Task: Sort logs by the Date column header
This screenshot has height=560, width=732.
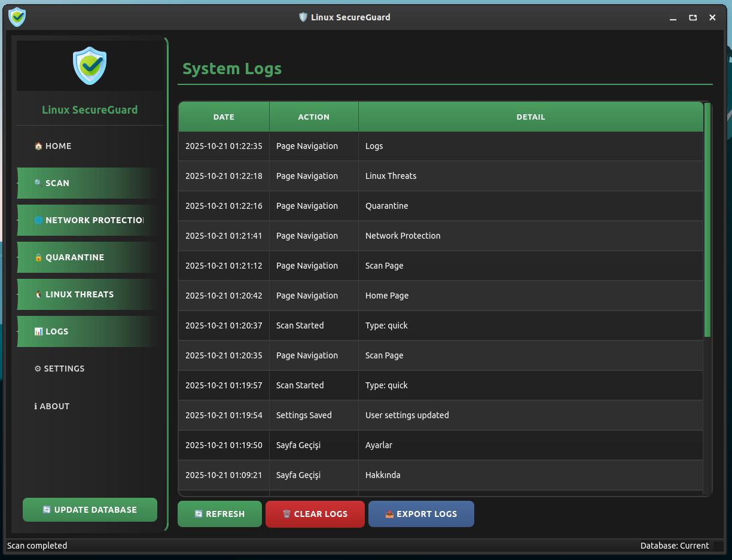Action: click(x=224, y=117)
